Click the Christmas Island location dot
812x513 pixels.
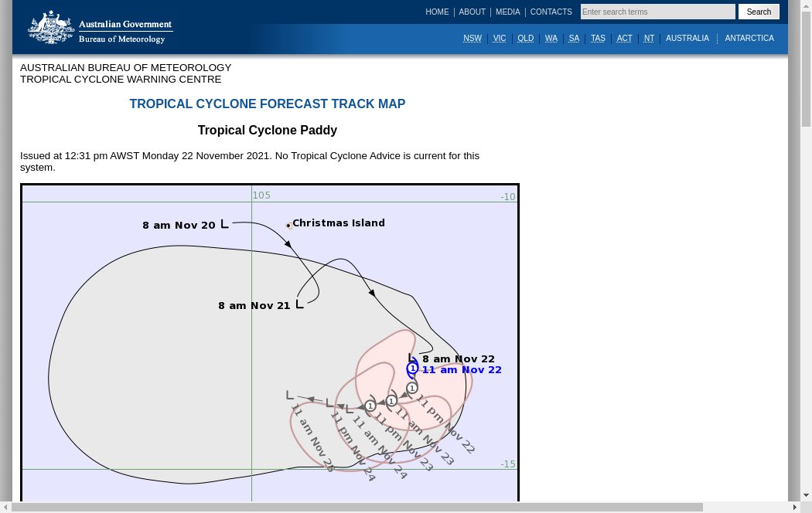point(289,226)
